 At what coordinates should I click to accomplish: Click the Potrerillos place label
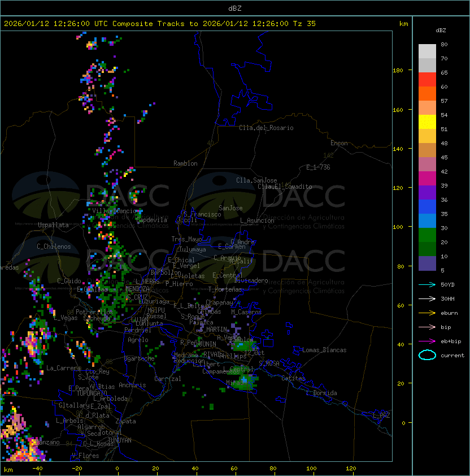[x=94, y=311]
